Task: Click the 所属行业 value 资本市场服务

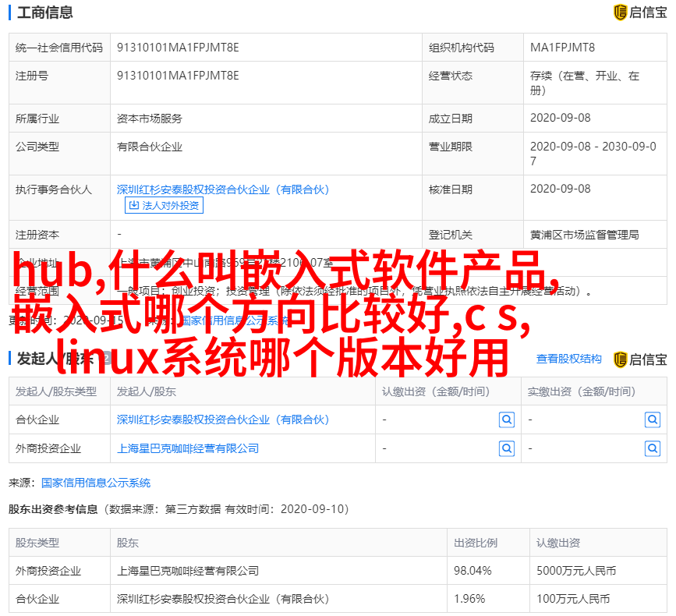Action: click(150, 119)
